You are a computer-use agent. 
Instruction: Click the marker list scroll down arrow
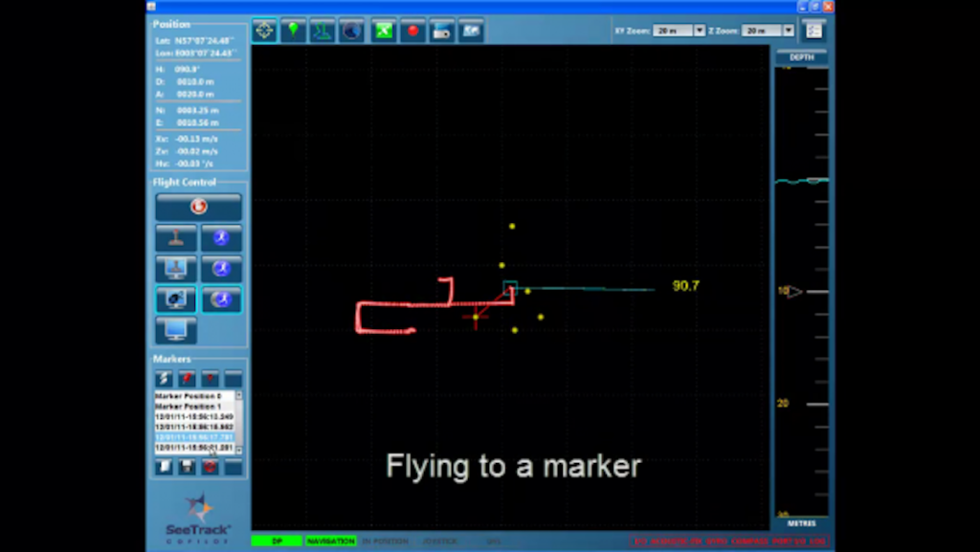238,449
